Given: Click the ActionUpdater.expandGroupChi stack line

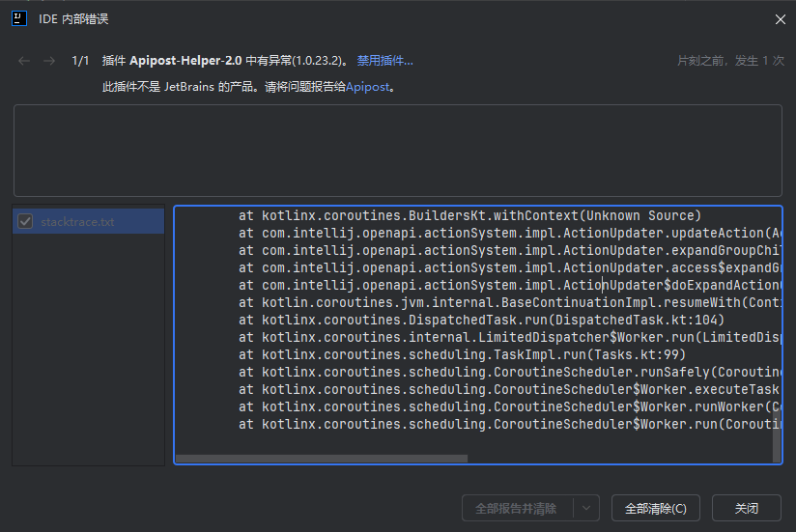Looking at the screenshot, I should 510,250.
